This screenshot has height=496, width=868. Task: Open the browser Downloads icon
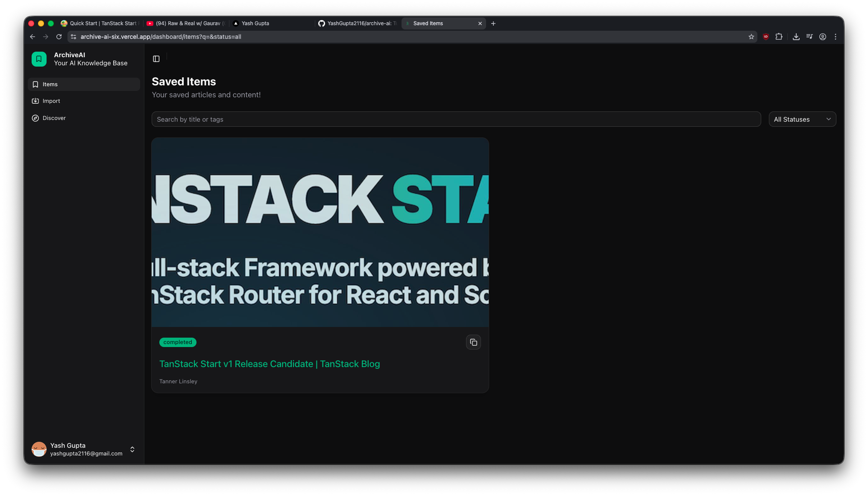(796, 37)
